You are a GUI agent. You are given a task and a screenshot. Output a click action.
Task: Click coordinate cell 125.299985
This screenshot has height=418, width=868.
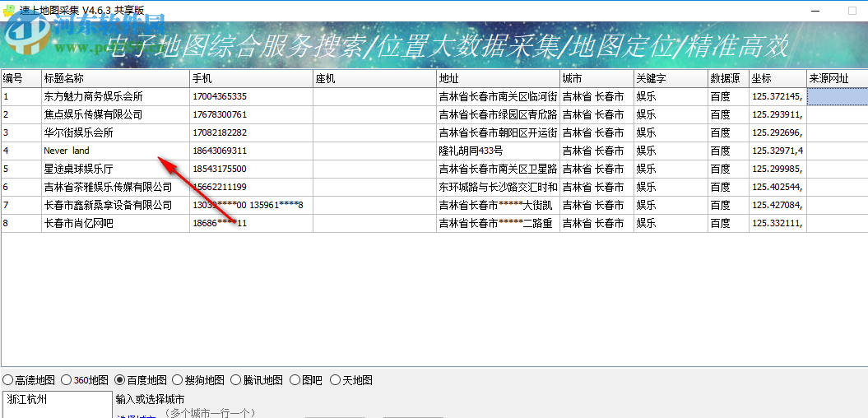point(777,169)
